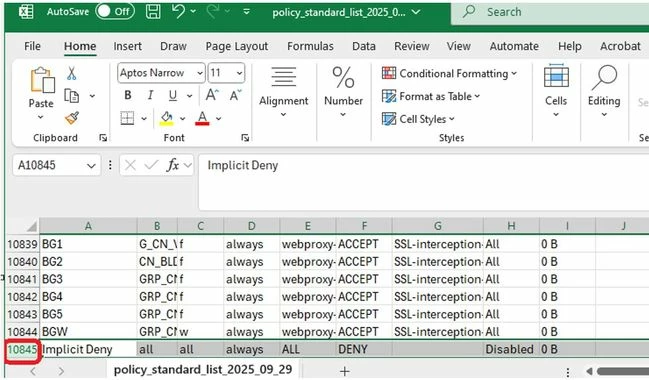Click the Redo arrow icon
649x380 pixels.
pos(213,11)
